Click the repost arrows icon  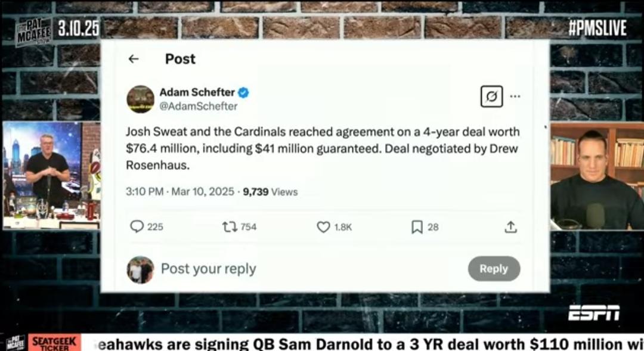pyautogui.click(x=230, y=226)
